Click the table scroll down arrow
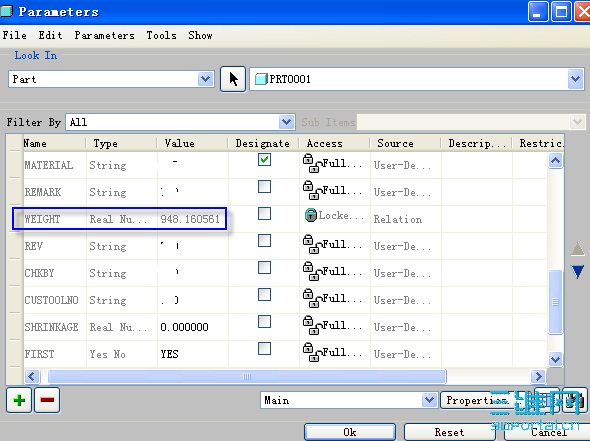Image resolution: width=590 pixels, height=441 pixels. pyautogui.click(x=555, y=359)
